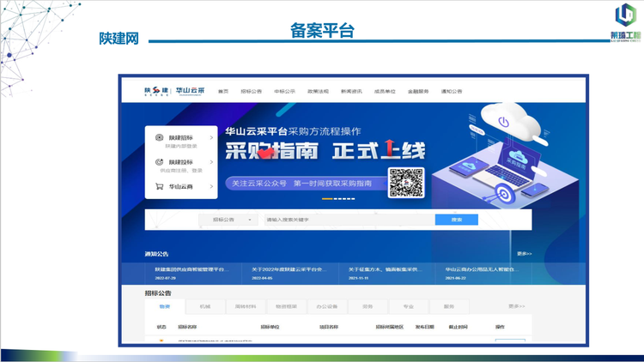
Task: Switch to the 办公设备 tab
Action: 327,306
